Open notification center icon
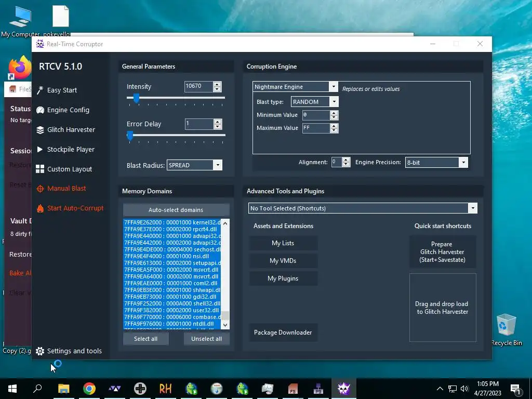The image size is (532, 399). click(515, 389)
